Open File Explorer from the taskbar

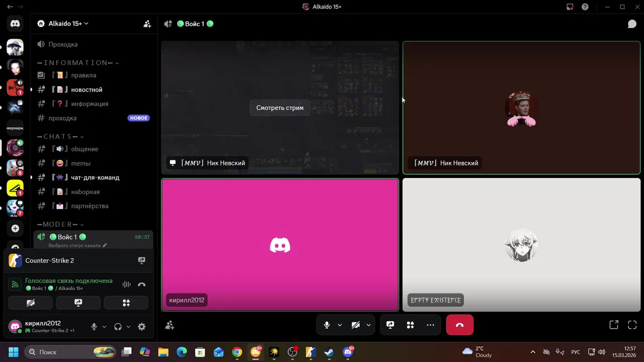click(163, 352)
